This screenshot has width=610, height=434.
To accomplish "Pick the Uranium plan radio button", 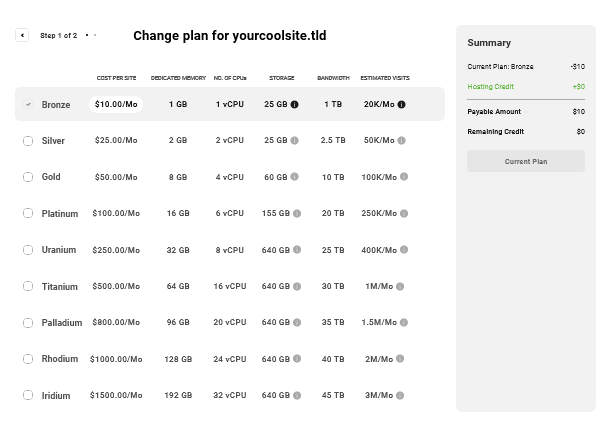I will [28, 250].
